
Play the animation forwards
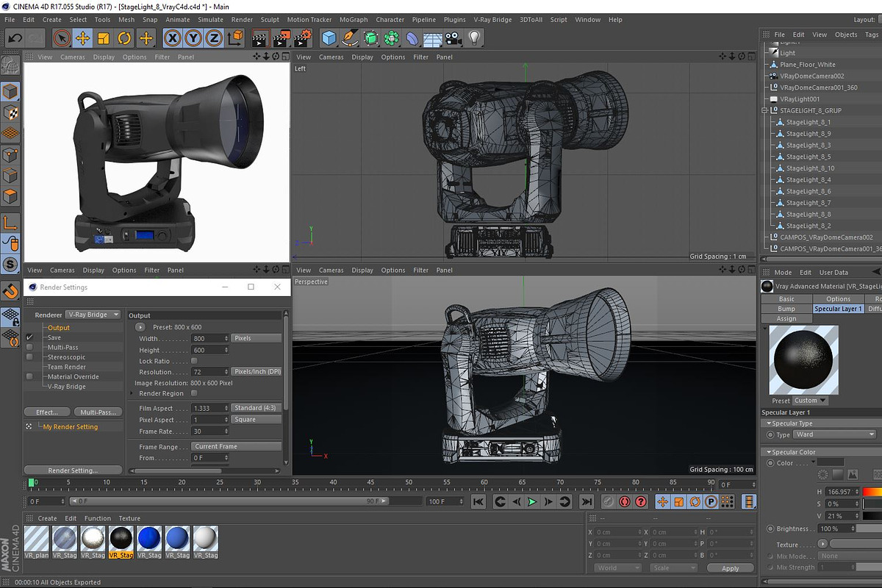533,501
